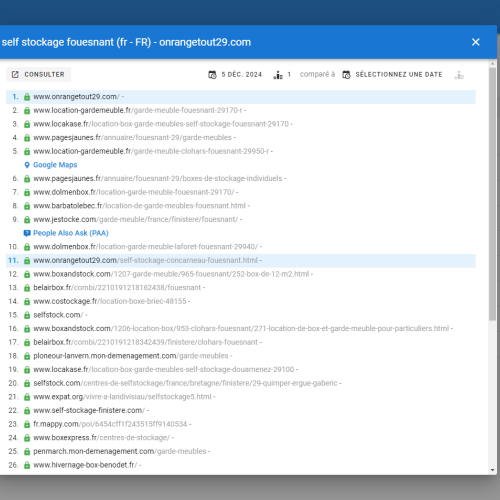Click result 17 belairbox.fr clohars-fouesnant

point(145,342)
